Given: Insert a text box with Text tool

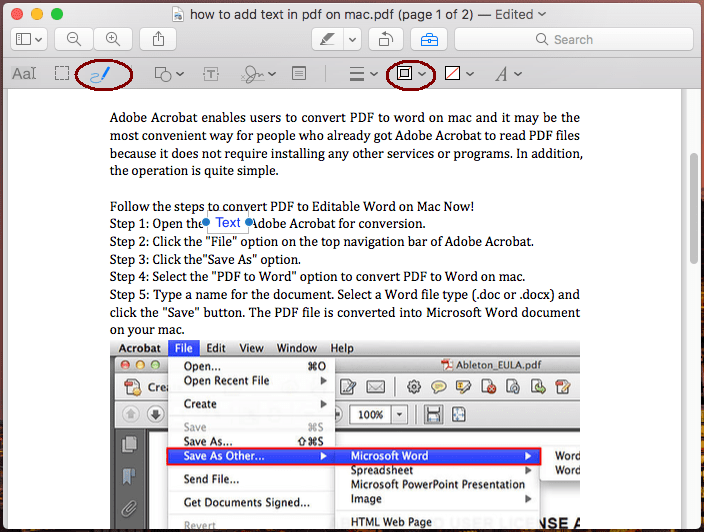Looking at the screenshot, I should pos(211,74).
